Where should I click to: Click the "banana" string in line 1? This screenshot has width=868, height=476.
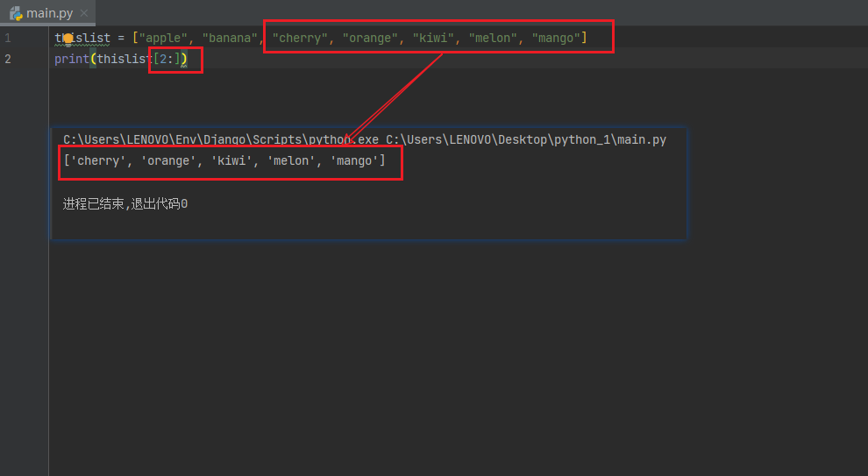point(230,39)
